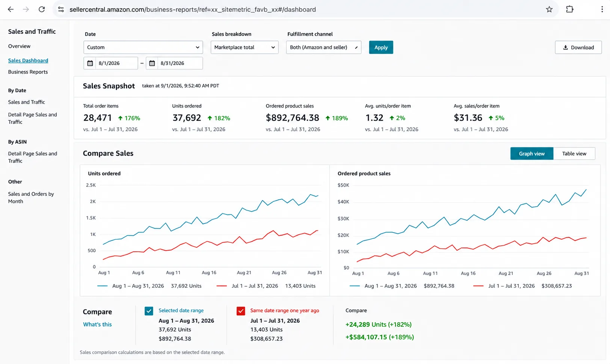Screen dimensions: 610x364
Task: Reload the page with refresh icon
Action: click(42, 9)
